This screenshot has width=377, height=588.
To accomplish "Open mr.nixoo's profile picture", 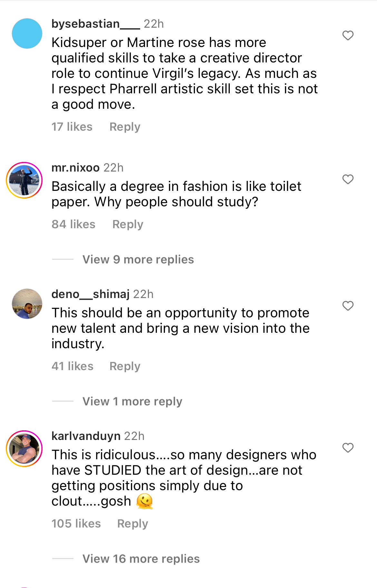I will pyautogui.click(x=24, y=180).
